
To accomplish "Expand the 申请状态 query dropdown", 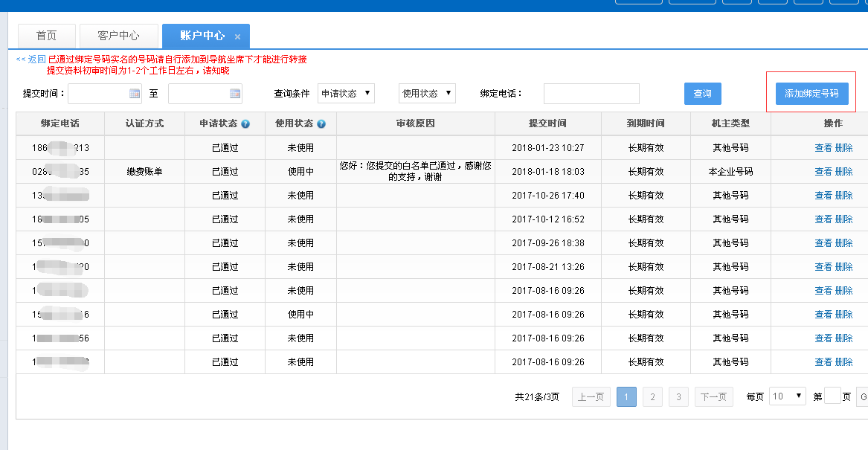I will (x=346, y=93).
